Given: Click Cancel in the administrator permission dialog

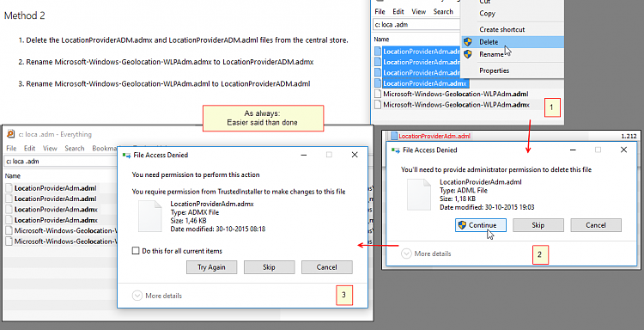Looking at the screenshot, I should click(x=596, y=225).
